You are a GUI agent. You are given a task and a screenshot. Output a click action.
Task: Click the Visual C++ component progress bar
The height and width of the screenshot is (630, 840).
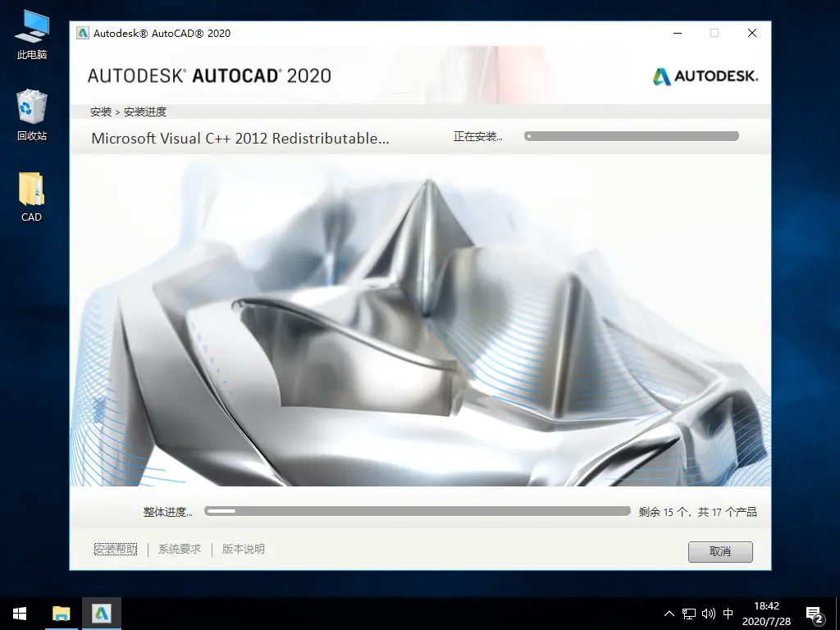pyautogui.click(x=632, y=136)
